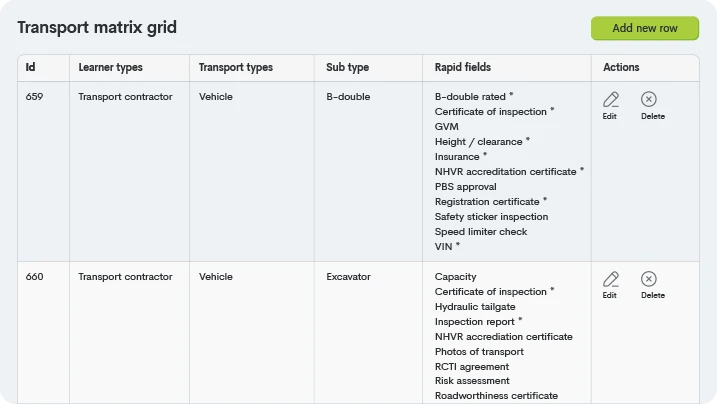Click Hydraulic tailgate rapid field
The image size is (717, 404).
[x=475, y=307]
